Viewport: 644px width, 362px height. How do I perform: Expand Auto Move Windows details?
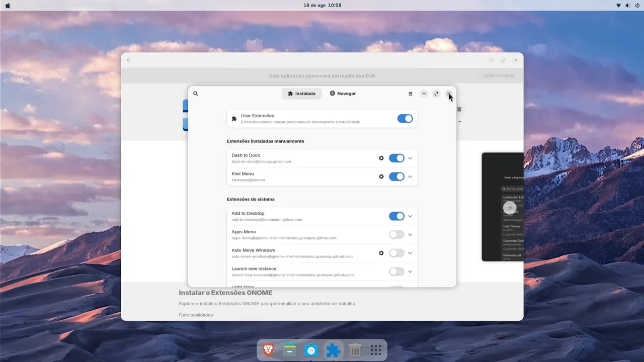[x=410, y=253]
